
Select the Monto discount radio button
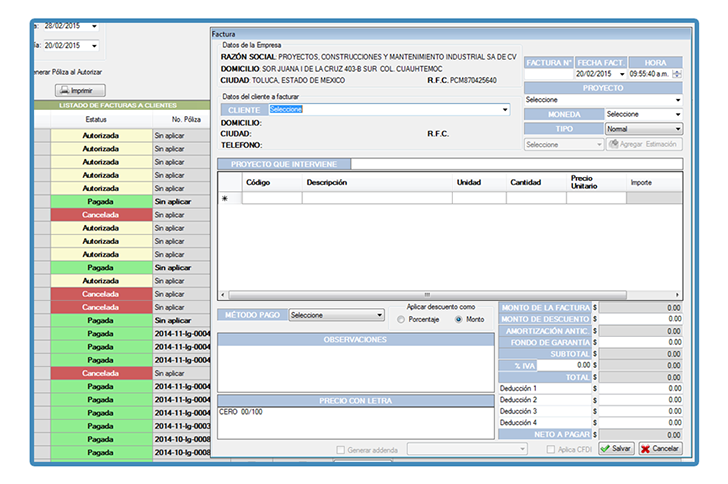tap(459, 320)
